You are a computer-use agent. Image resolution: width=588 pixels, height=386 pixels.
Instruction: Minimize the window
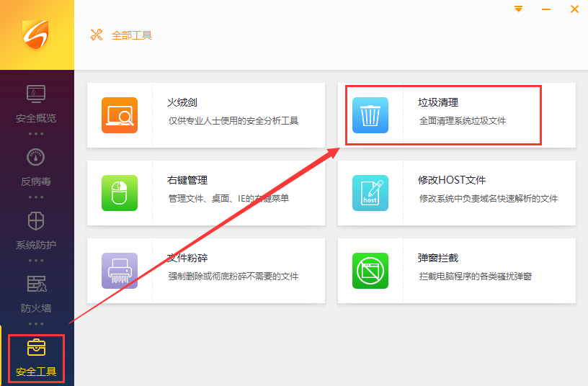click(x=546, y=9)
